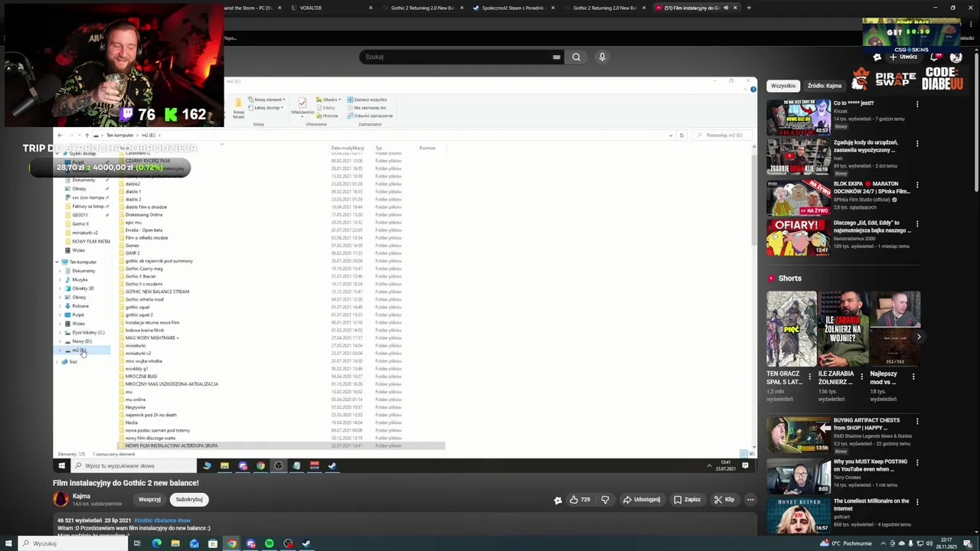Open the Kajma channel avatar
This screenshot has height=551, width=980.
click(x=60, y=500)
